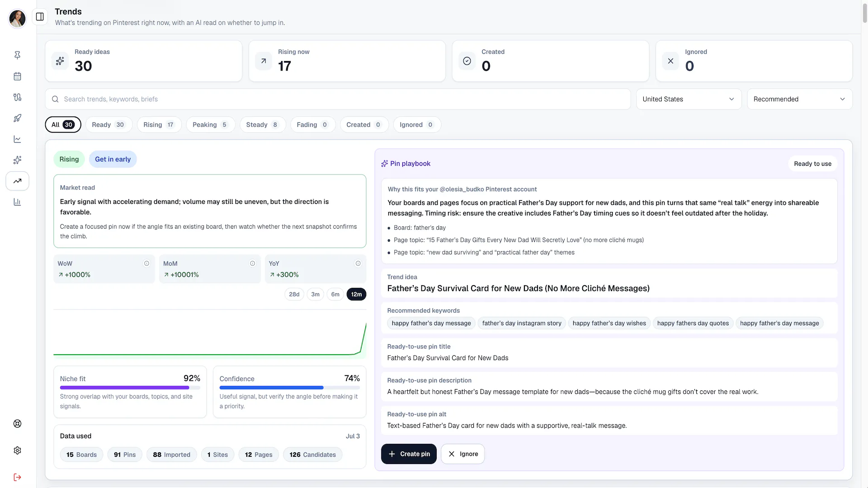868x488 pixels.
Task: Click the YoY +300% value
Action: click(284, 275)
